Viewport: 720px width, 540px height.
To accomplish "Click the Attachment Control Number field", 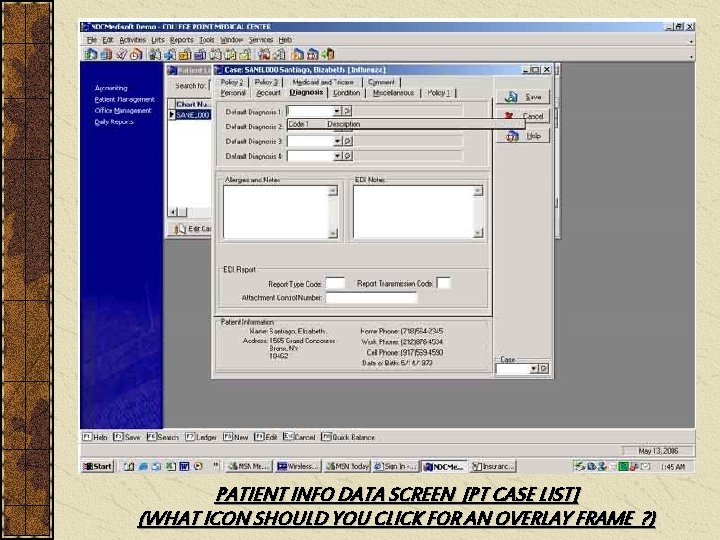I will tap(371, 298).
